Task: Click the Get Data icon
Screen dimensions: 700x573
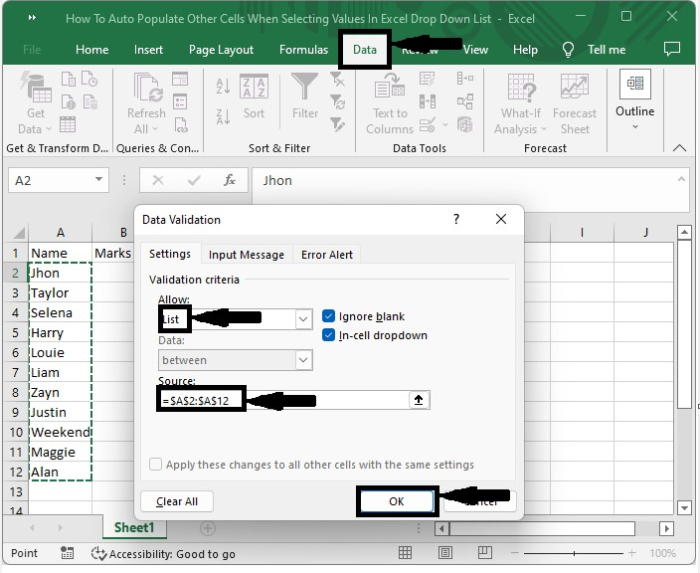Action: tap(35, 91)
